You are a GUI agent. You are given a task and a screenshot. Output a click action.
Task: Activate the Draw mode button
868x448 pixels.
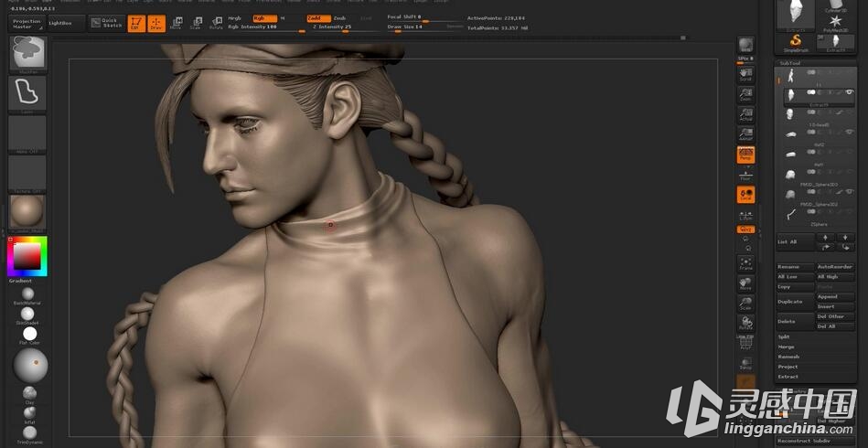156,23
